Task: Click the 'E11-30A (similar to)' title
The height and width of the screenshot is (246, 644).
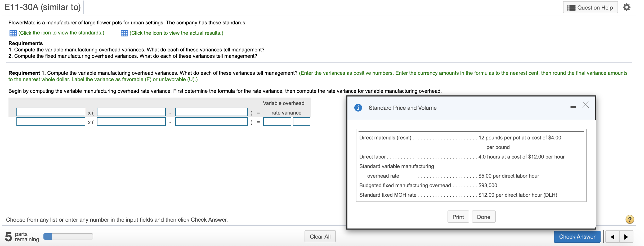Action: tap(42, 7)
